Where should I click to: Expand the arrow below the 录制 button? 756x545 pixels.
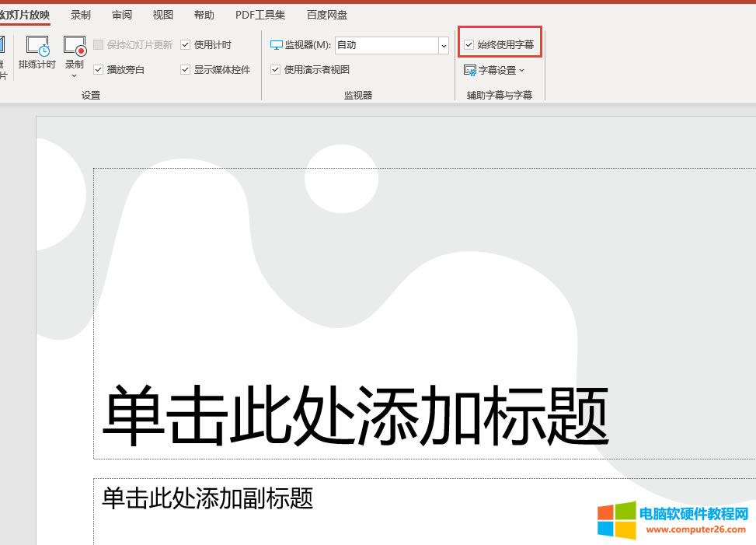[x=75, y=76]
